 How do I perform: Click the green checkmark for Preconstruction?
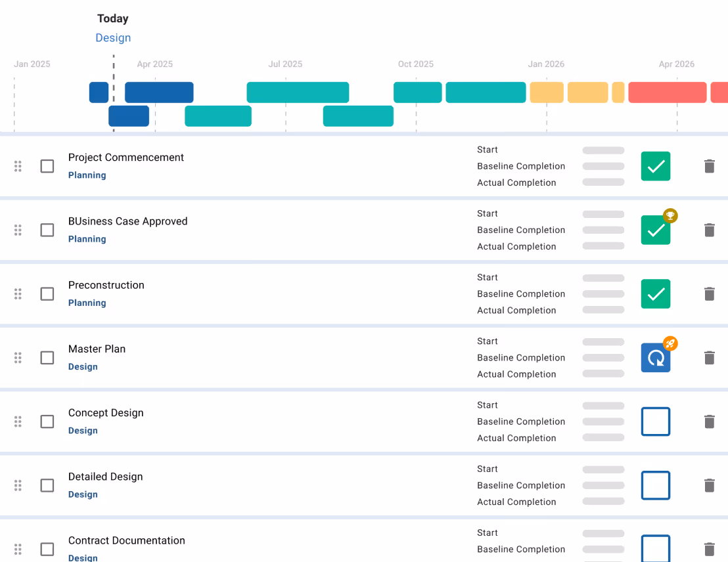[x=655, y=293]
